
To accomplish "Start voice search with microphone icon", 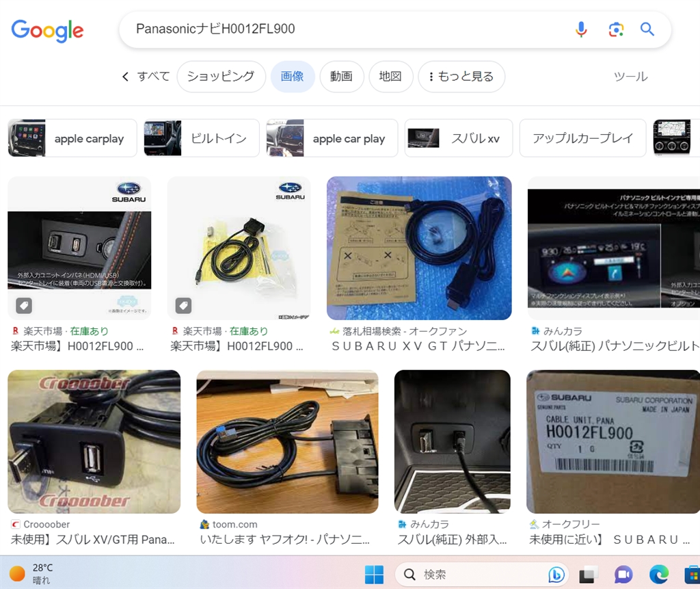I will pos(581,29).
